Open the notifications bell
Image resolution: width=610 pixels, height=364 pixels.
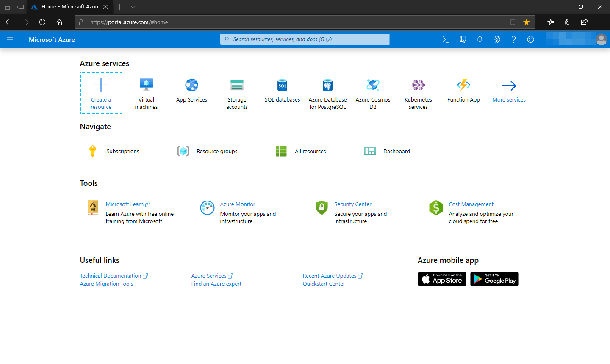click(x=480, y=39)
